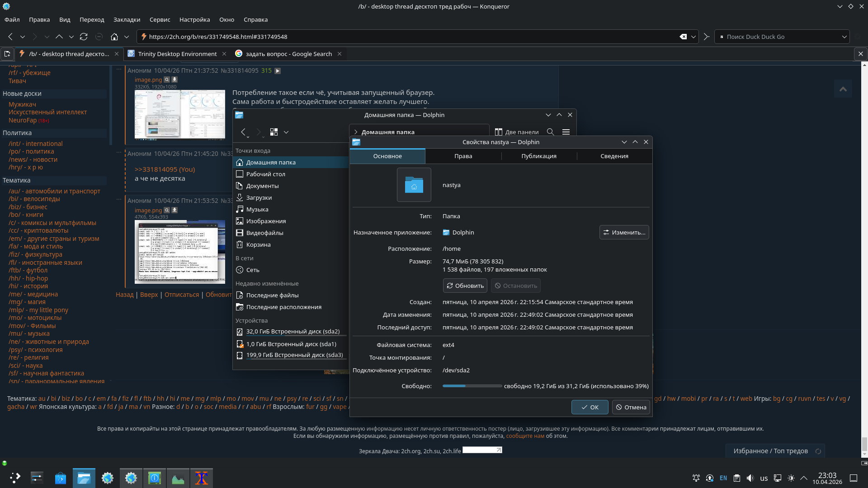
Task: Click Обновить button to refresh size
Action: 465,286
